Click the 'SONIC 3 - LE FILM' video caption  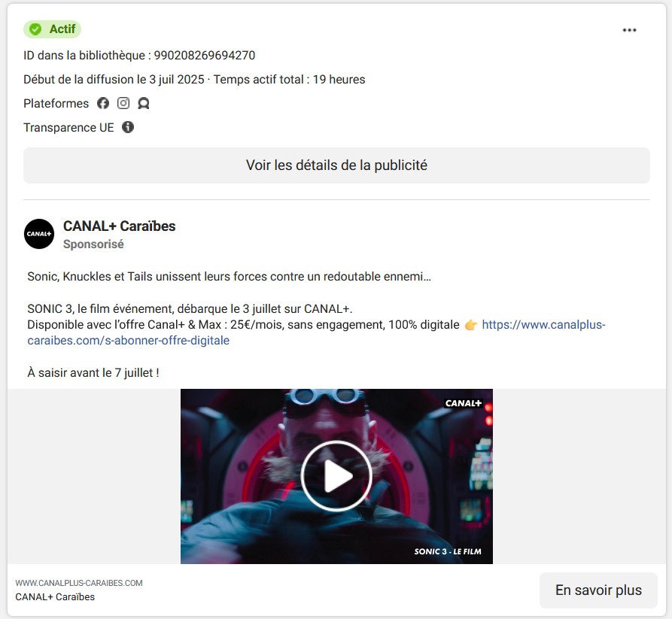[x=448, y=552]
